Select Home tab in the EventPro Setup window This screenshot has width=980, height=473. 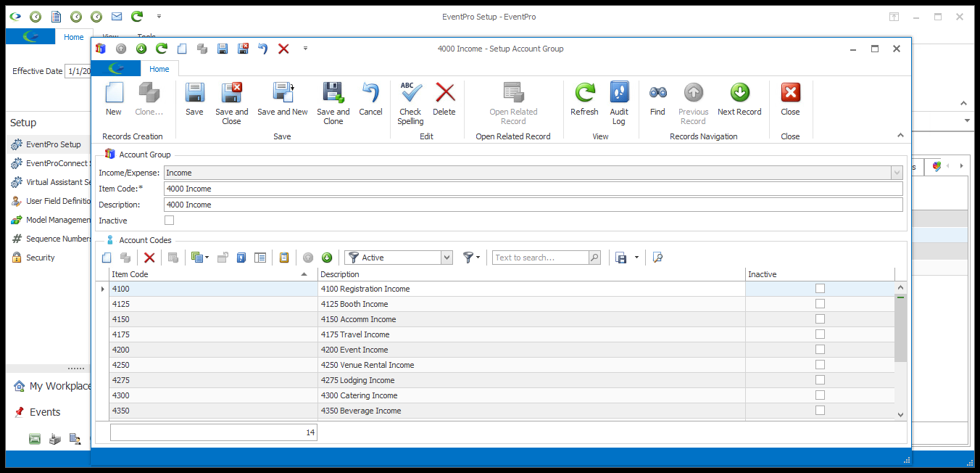pyautogui.click(x=74, y=37)
